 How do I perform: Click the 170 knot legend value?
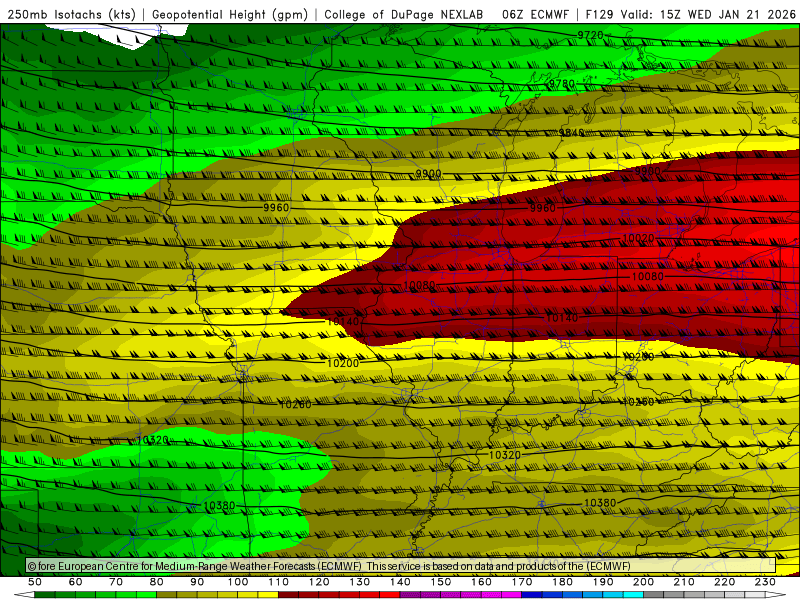pos(522,582)
